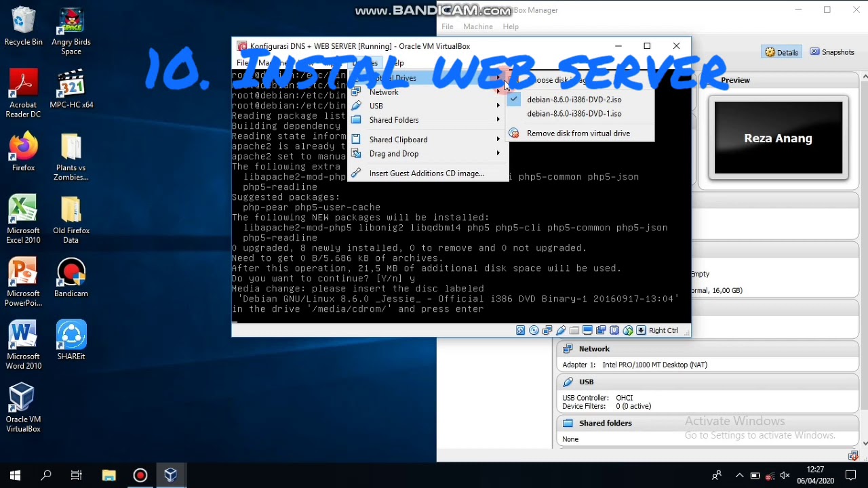The width and height of the screenshot is (868, 488).
Task: Open Acrobat Reader DC shortcut
Action: (x=23, y=94)
